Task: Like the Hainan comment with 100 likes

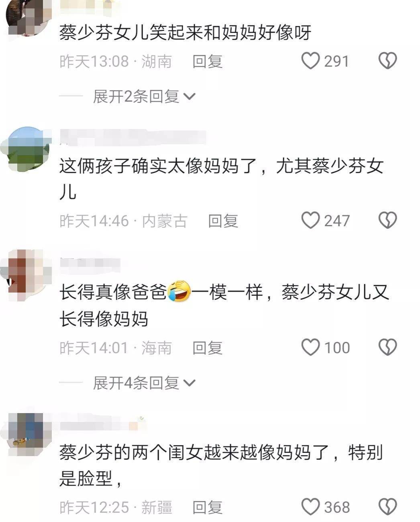Action: click(311, 347)
